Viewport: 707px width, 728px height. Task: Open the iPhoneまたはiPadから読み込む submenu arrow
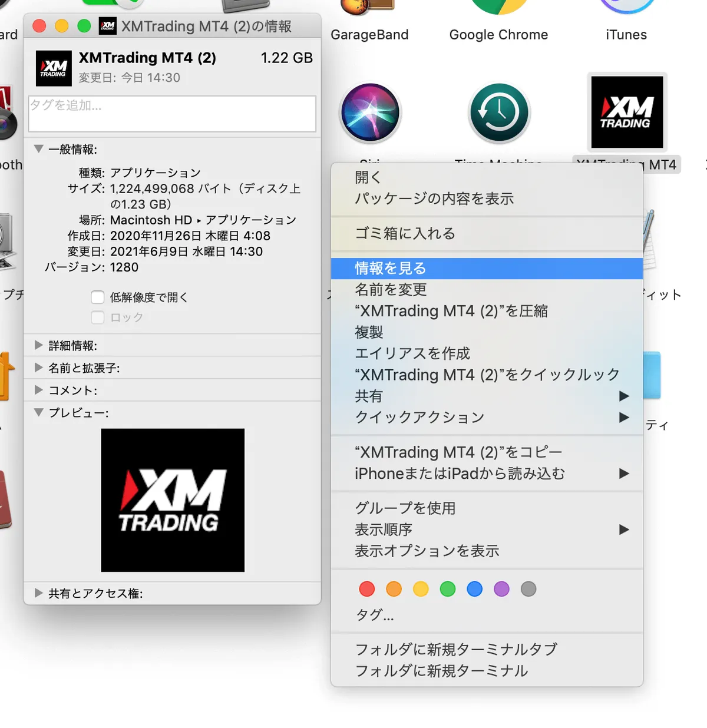[x=625, y=474]
